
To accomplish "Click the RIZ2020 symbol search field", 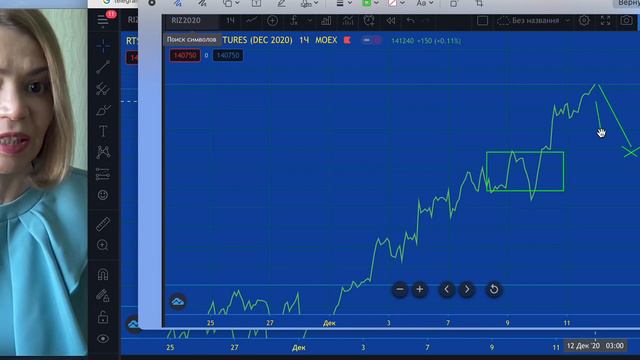I will coord(186,20).
